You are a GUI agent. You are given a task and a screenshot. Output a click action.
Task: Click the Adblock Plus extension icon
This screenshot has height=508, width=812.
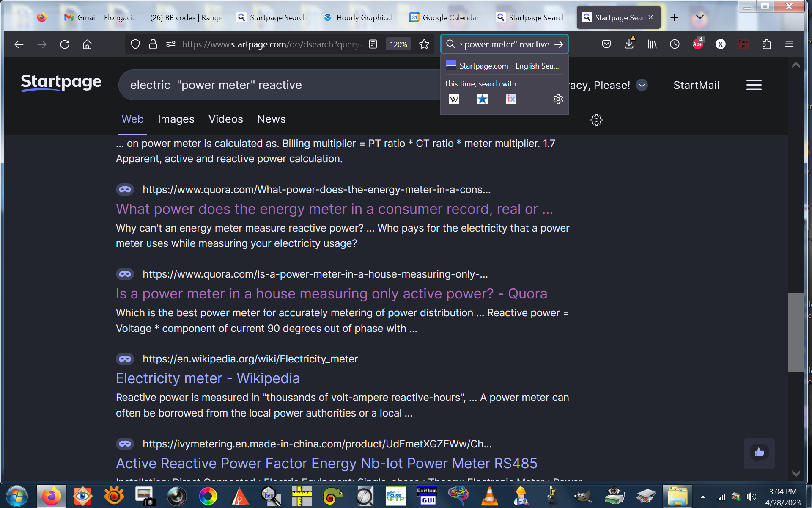(698, 44)
